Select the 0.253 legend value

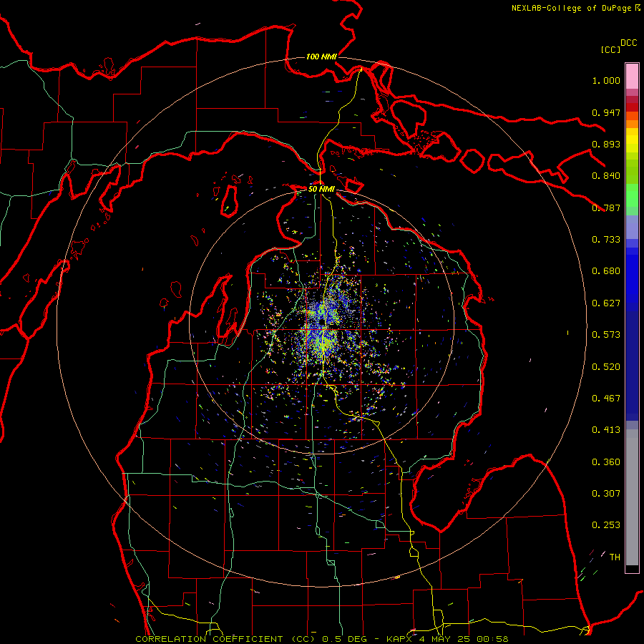coord(606,525)
